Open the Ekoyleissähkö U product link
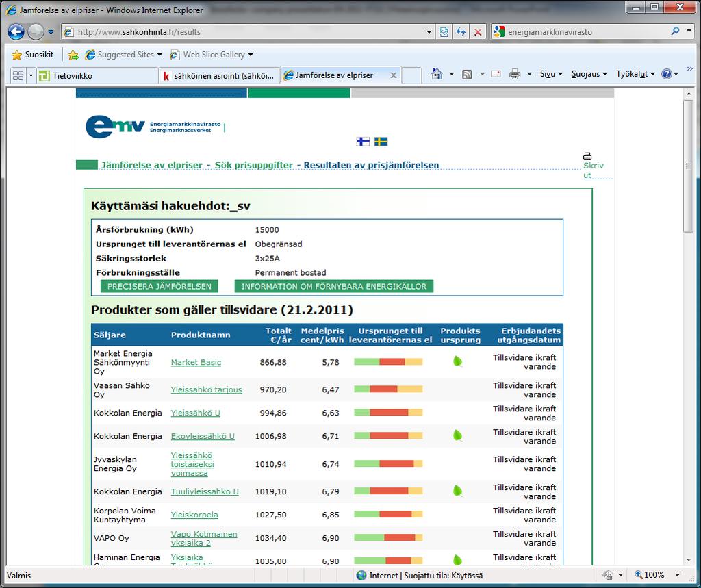The height and width of the screenshot is (588, 701). tap(203, 436)
